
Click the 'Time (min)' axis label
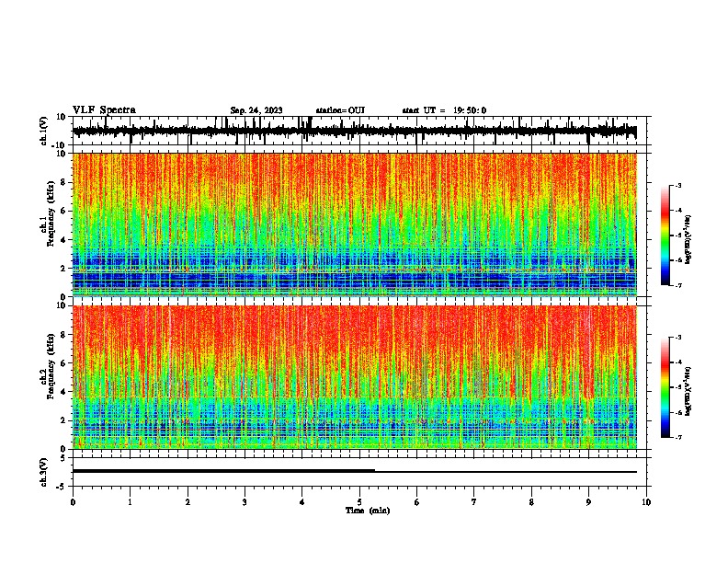[368, 511]
